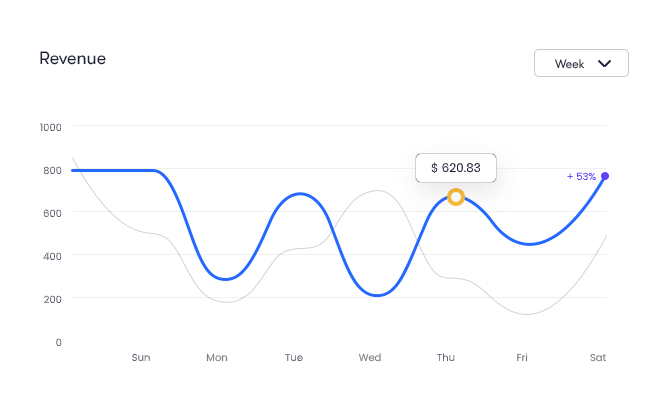Select Wed on the day axis
Viewport: 659px width, 410px height.
(x=370, y=357)
